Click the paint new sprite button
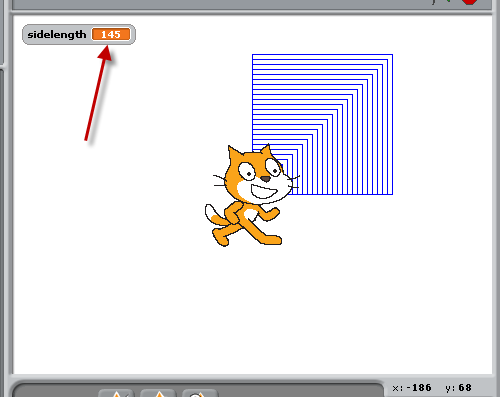 tap(116, 393)
